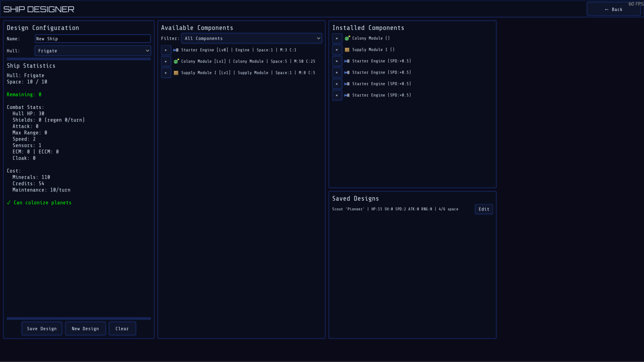The width and height of the screenshot is (644, 362).
Task: Remove installed Supply Module I
Action: [x=337, y=50]
